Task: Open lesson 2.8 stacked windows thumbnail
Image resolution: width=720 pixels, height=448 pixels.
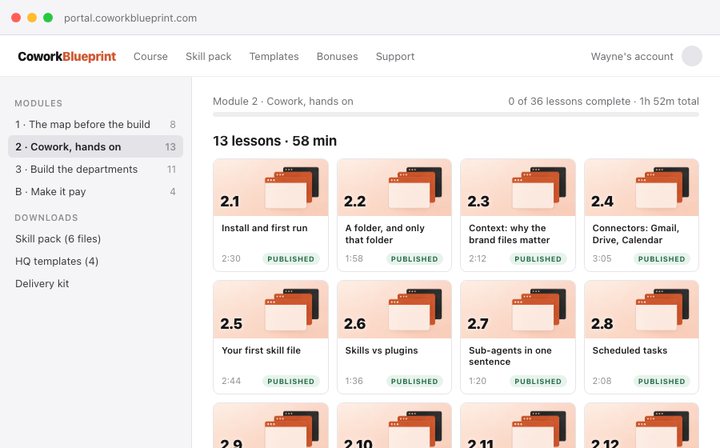Action: click(663, 309)
